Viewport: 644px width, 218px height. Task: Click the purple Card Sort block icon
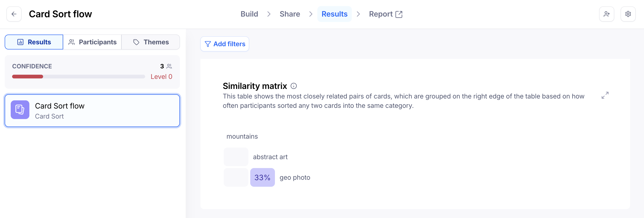20,110
